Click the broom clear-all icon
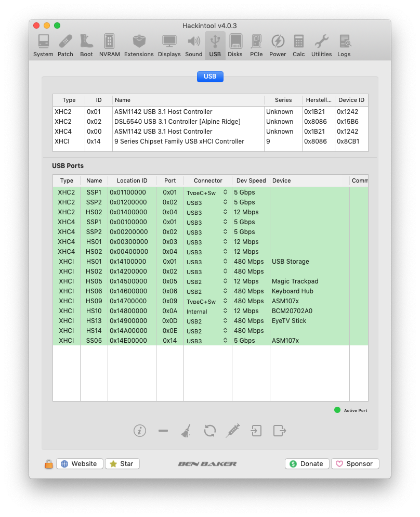The height and width of the screenshot is (517, 420). click(x=186, y=431)
